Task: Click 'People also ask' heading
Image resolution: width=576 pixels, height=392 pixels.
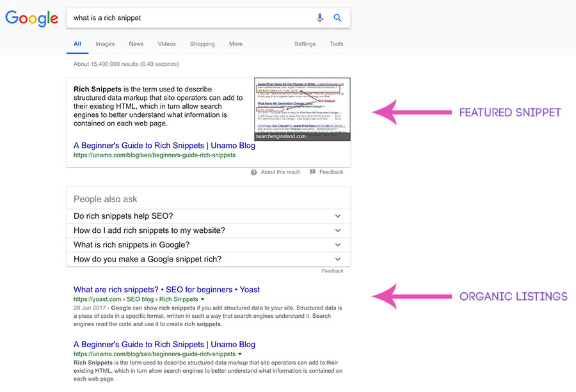Action: [x=105, y=200]
